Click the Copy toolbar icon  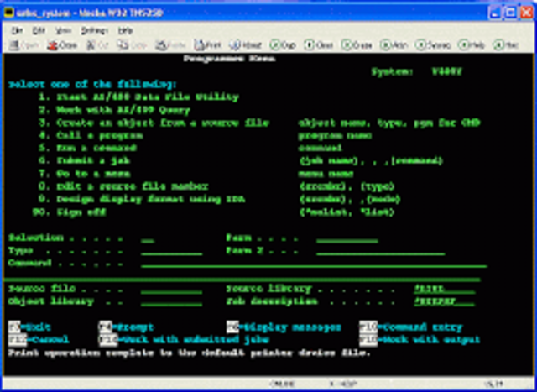(132, 44)
